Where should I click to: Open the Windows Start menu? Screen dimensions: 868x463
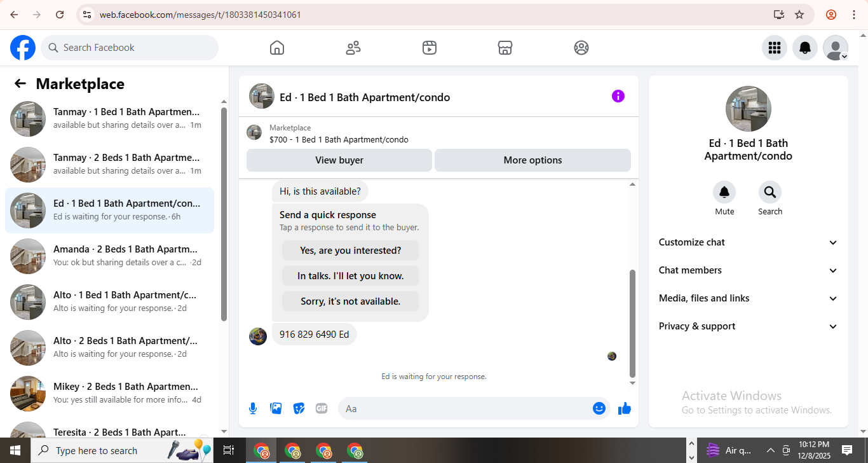point(15,450)
